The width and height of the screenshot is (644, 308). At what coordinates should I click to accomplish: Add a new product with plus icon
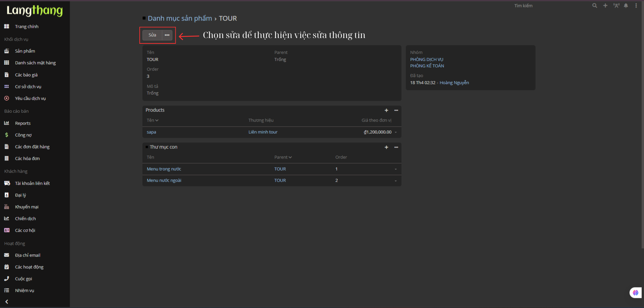click(x=386, y=110)
